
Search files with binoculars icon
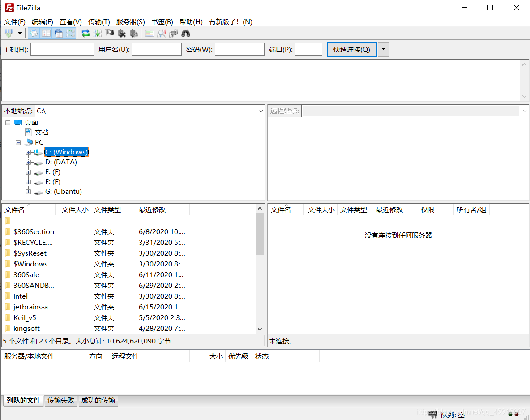point(186,33)
